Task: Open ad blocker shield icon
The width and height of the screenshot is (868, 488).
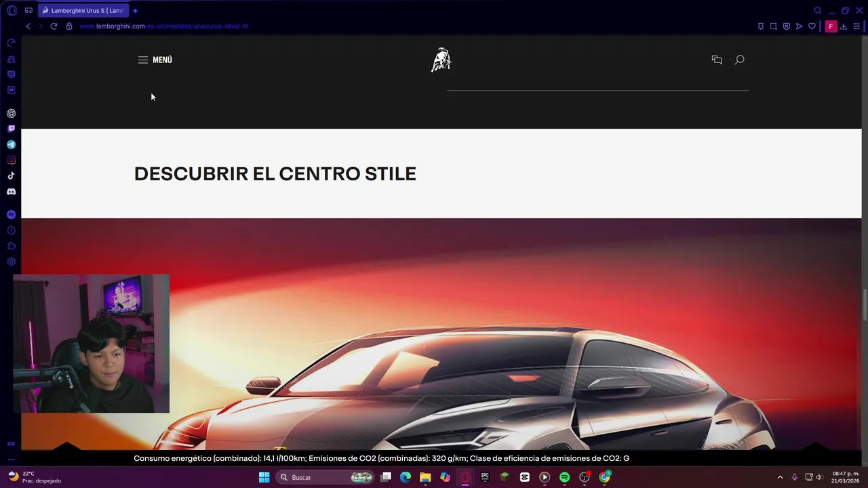Action: pos(787,26)
